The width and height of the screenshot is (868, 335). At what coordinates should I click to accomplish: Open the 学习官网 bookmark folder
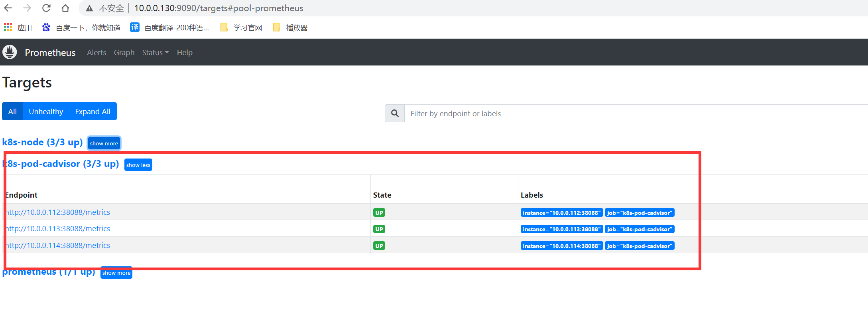[x=241, y=28]
